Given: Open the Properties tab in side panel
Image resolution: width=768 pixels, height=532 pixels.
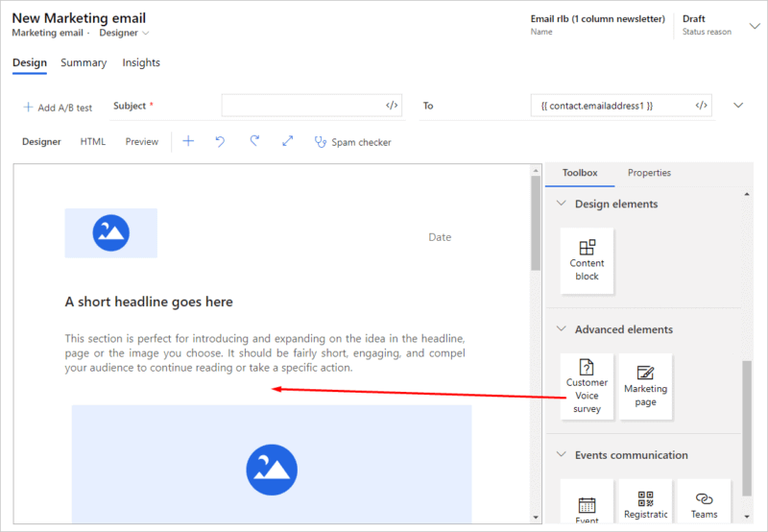Looking at the screenshot, I should pyautogui.click(x=649, y=173).
